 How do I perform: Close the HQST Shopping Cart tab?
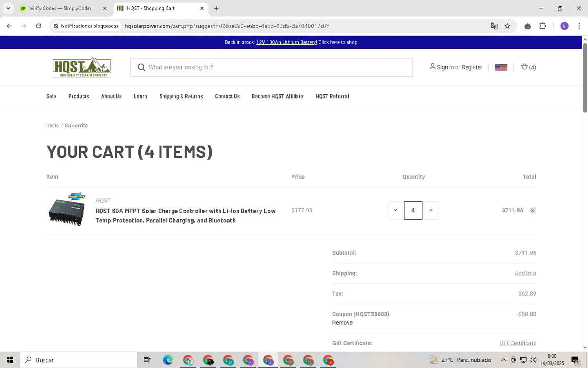pos(202,8)
